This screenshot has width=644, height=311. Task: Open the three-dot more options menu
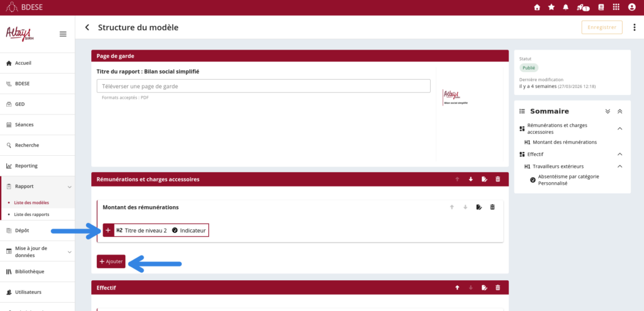[x=634, y=27]
